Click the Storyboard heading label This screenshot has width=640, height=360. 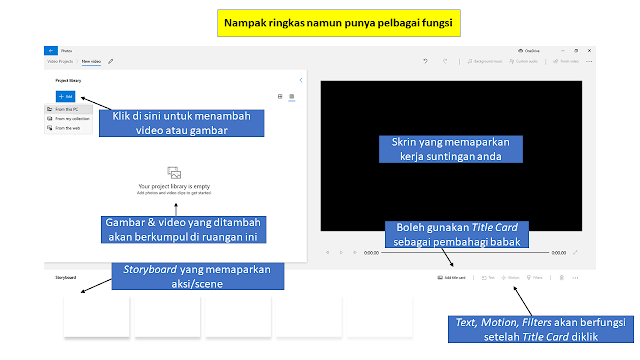(x=66, y=278)
